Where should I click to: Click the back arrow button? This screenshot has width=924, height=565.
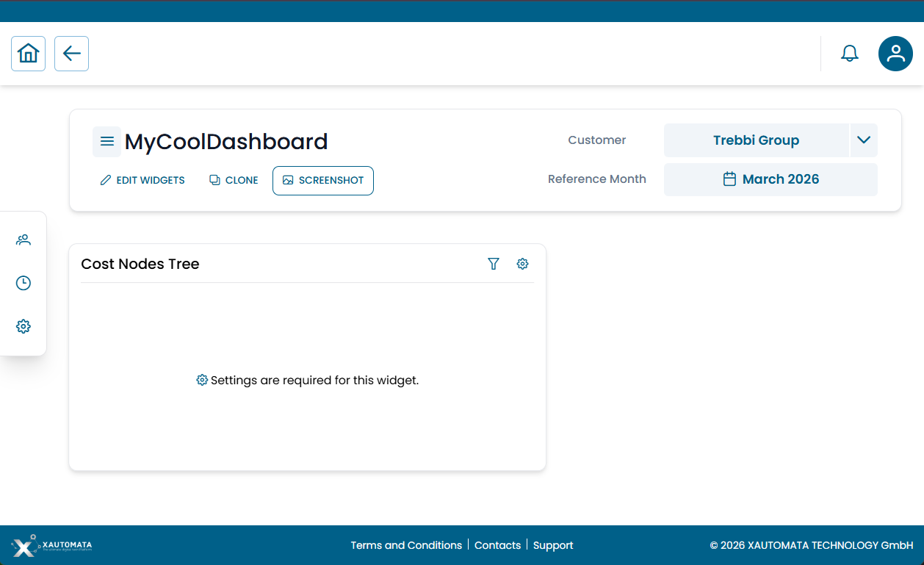(x=71, y=54)
